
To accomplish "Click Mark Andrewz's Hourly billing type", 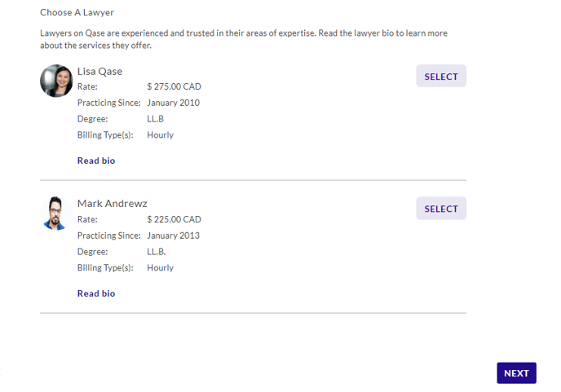I will coord(160,267).
